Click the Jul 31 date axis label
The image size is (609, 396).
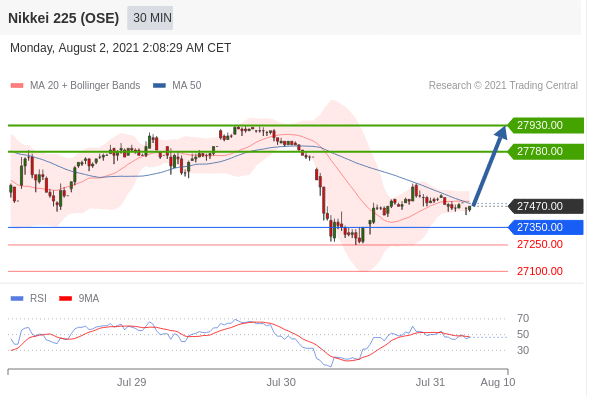(x=430, y=382)
